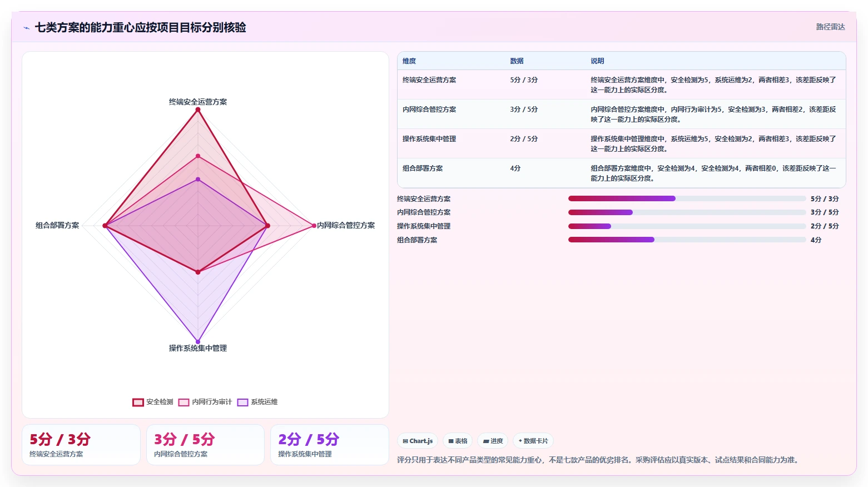Screen dimensions: 868x487
Task: Click the 内网综合管控方案 progress bar
Action: [x=687, y=212]
